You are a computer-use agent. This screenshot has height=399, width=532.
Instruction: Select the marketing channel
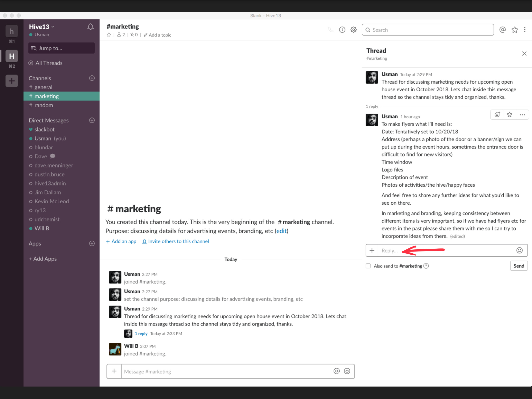(x=61, y=96)
